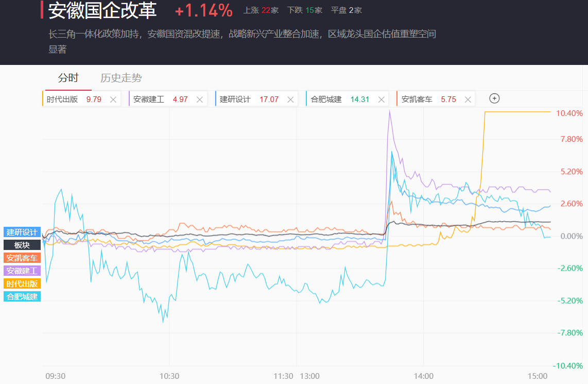This screenshot has width=588, height=384.
Task: Toggle the 建研设计 line legend label
Action: 22,232
